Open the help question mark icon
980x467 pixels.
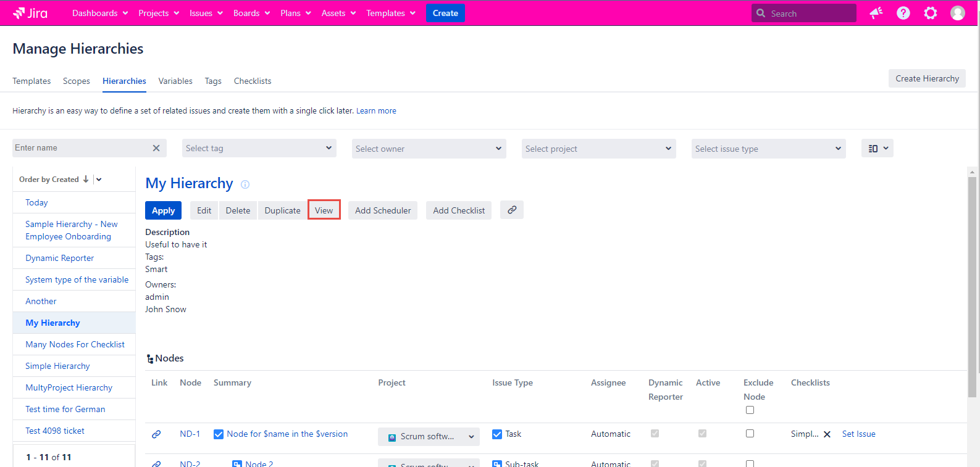tap(903, 13)
